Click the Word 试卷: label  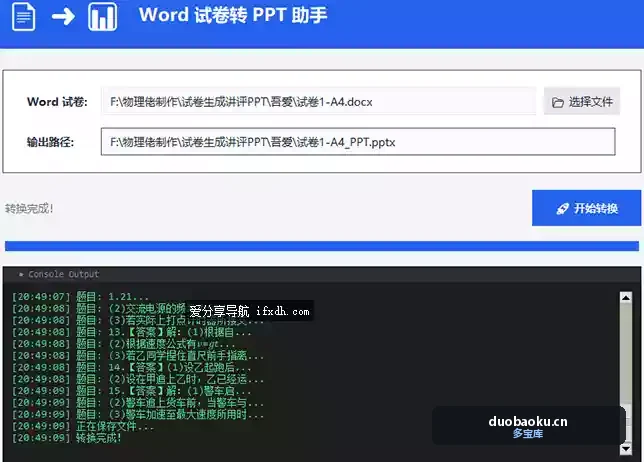click(57, 102)
